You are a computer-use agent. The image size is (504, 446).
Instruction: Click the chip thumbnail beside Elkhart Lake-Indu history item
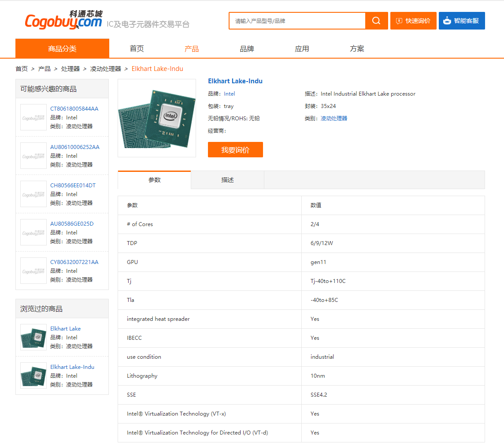33,375
